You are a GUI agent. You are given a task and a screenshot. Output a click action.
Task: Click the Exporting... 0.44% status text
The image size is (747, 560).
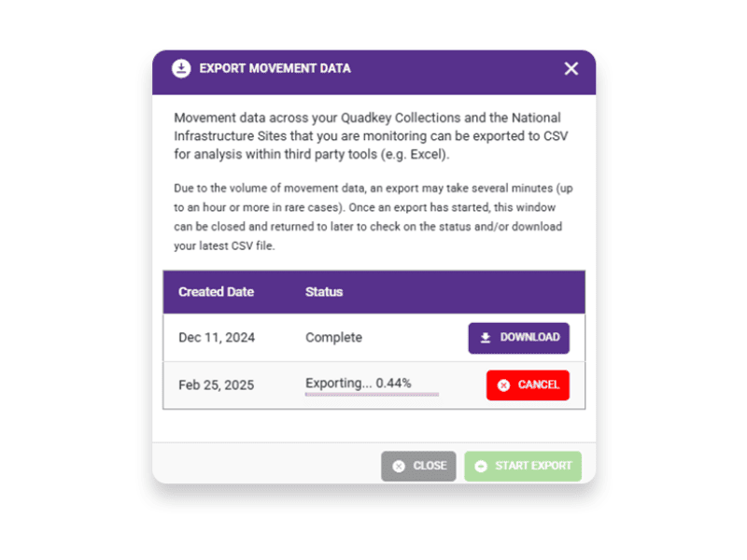tap(359, 383)
